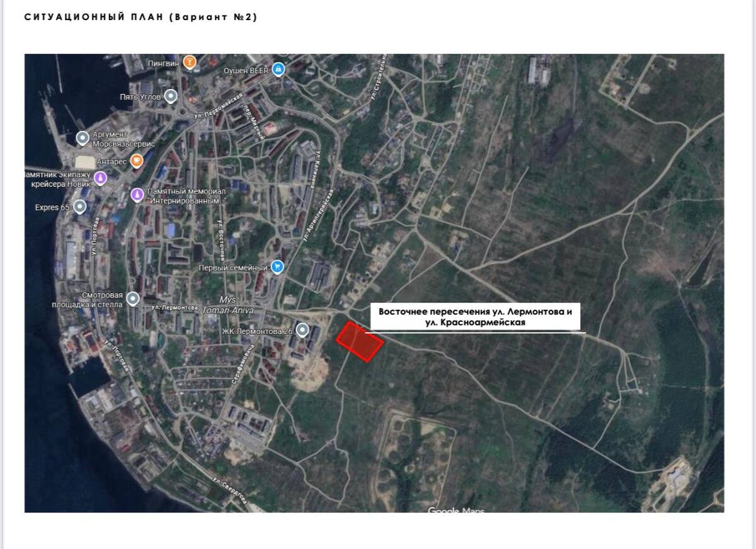Click the Аргумент Морсвязьсервис label text
This screenshot has width=756, height=549.
123,139
